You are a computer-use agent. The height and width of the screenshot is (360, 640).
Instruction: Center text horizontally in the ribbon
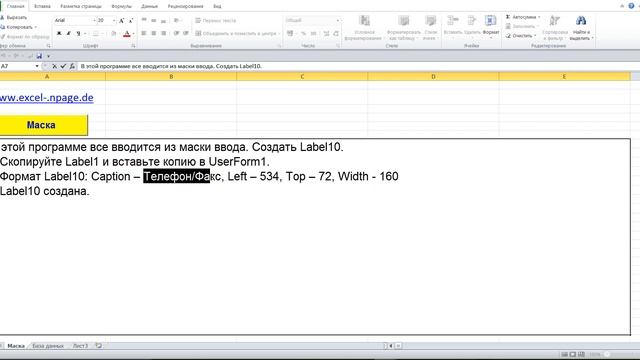pos(153,33)
